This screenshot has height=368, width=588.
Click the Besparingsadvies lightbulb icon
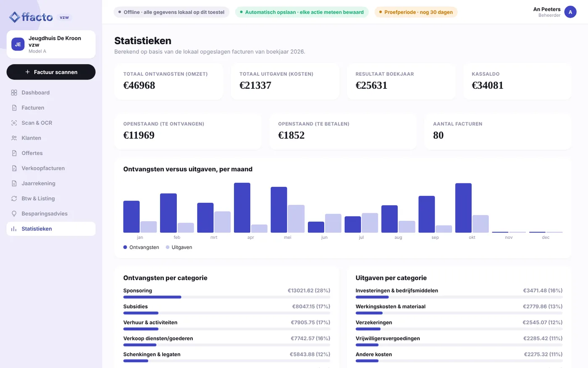click(x=14, y=214)
